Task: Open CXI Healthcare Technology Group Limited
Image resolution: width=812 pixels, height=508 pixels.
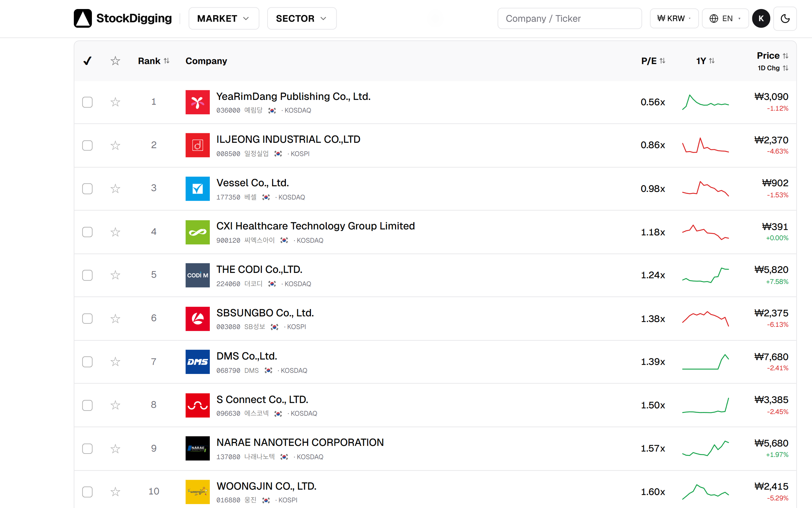Action: tap(315, 226)
